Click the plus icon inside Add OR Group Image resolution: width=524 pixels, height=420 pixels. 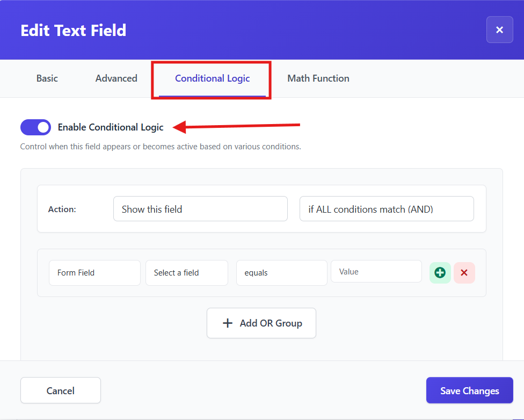click(227, 323)
